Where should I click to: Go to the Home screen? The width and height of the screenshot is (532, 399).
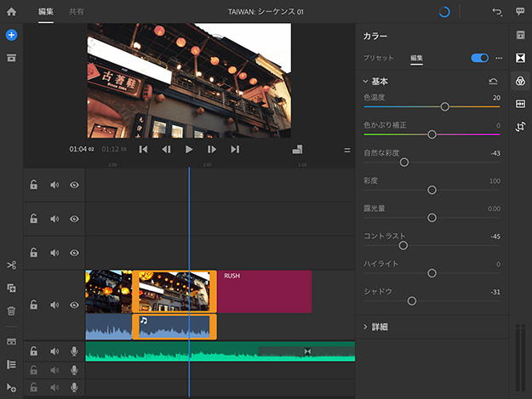pos(11,12)
